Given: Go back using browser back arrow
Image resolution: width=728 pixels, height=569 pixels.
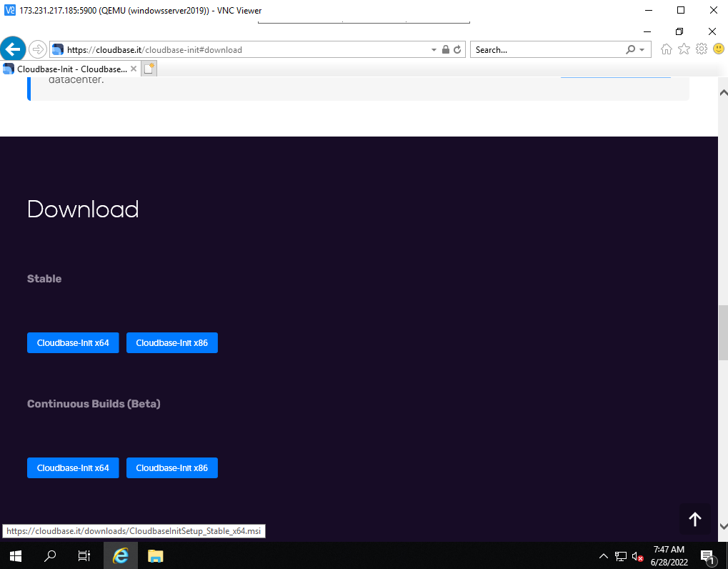Looking at the screenshot, I should [13, 49].
